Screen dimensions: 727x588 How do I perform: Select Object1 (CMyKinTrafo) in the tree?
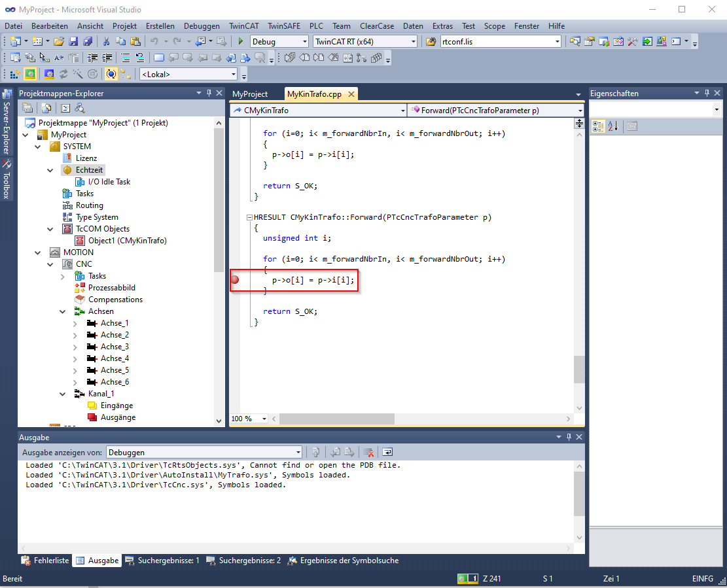click(x=127, y=241)
